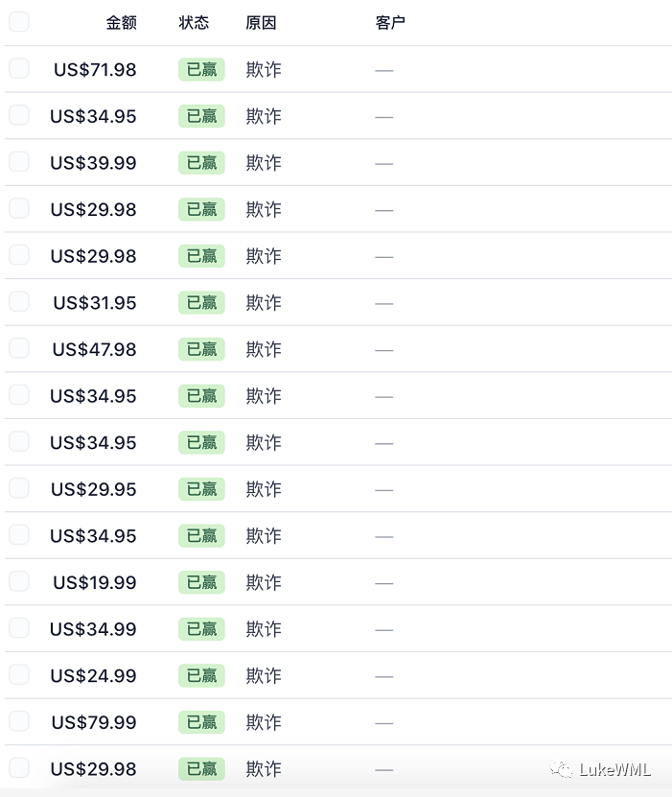This screenshot has height=797, width=672.
Task: Tick the checkbox next to US$31.95
Action: pyautogui.click(x=19, y=302)
